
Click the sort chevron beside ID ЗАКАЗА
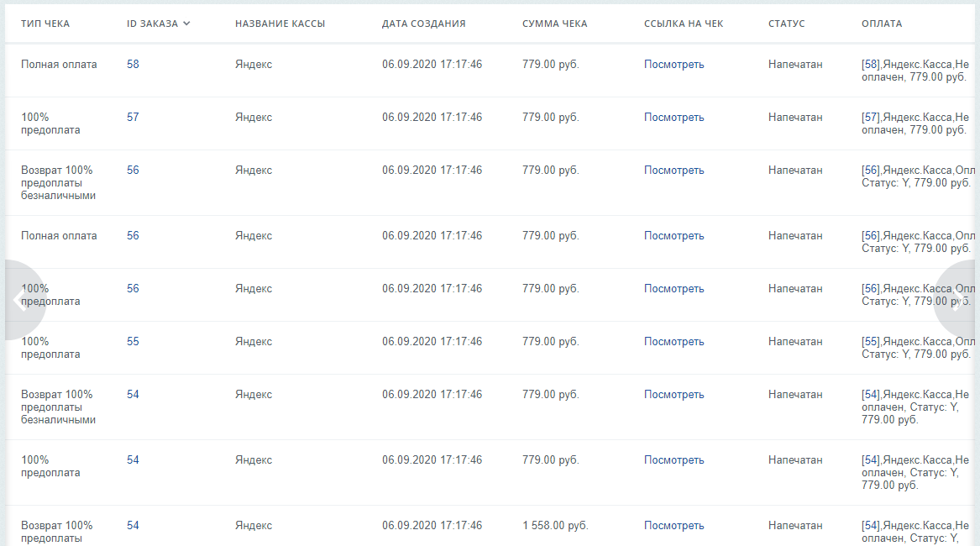pos(186,24)
